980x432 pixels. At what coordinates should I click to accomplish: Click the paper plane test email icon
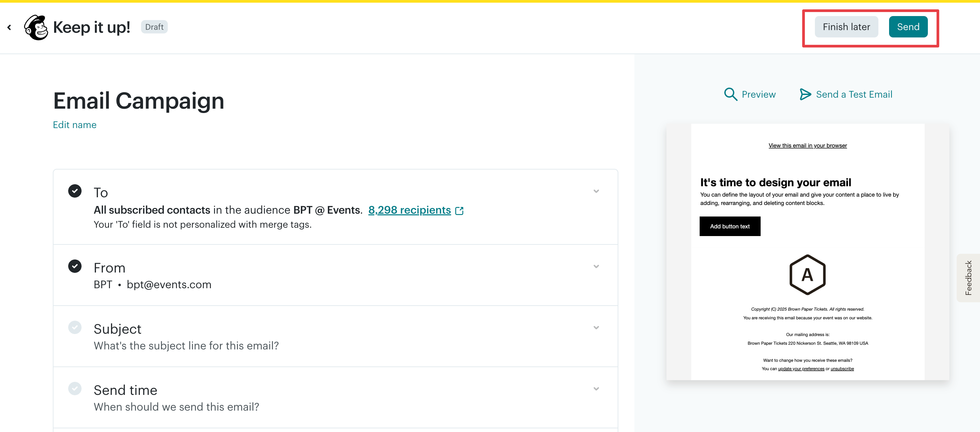(x=805, y=94)
